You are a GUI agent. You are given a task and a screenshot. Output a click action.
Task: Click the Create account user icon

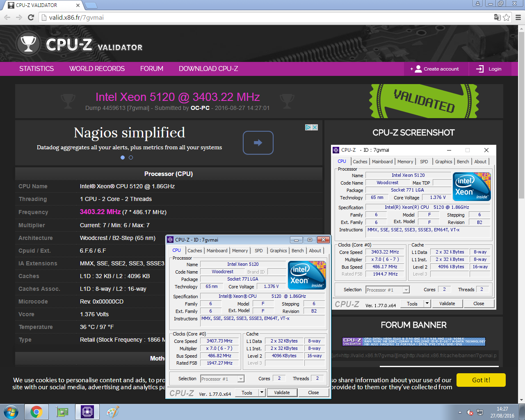pyautogui.click(x=418, y=69)
